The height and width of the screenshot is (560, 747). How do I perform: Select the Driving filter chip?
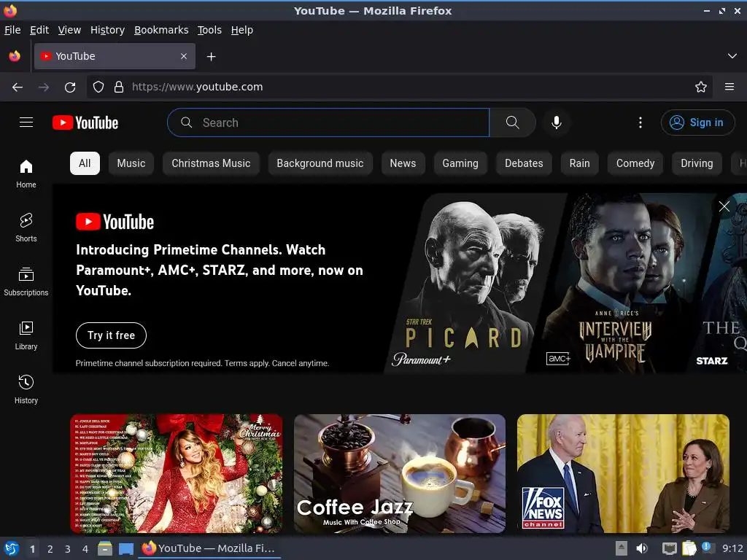pos(697,163)
